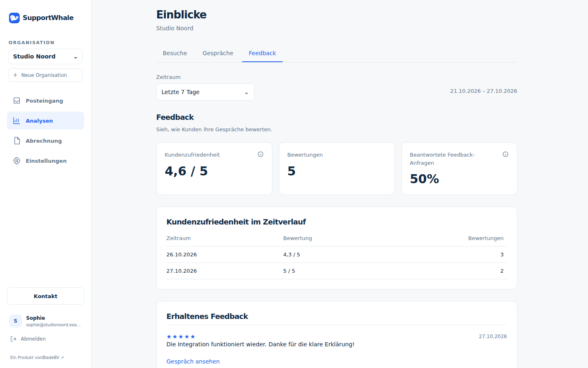Click the Abrechnung document icon

(17, 141)
